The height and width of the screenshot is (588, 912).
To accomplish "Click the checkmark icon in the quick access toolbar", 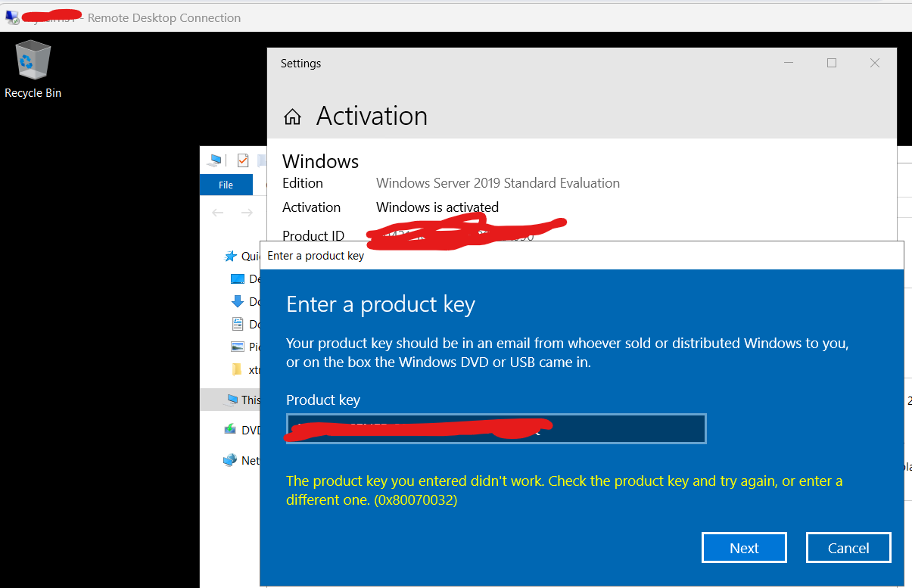I will pos(242,160).
